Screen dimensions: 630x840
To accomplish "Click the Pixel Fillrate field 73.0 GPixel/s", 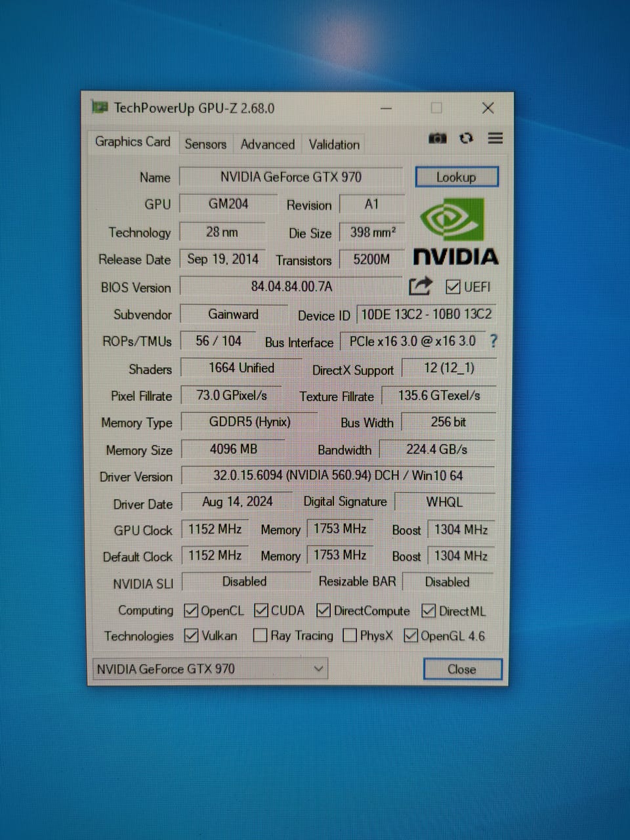I will coord(232,395).
